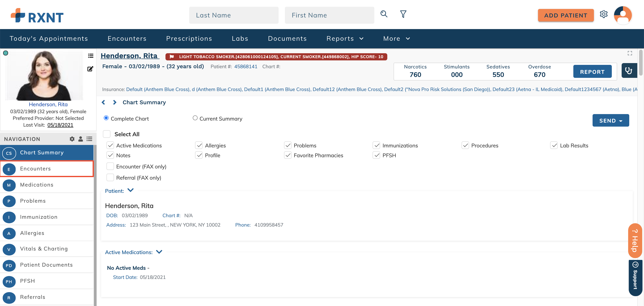The height and width of the screenshot is (306, 644).
Task: Check the Select All checkbox
Action: coord(107,134)
